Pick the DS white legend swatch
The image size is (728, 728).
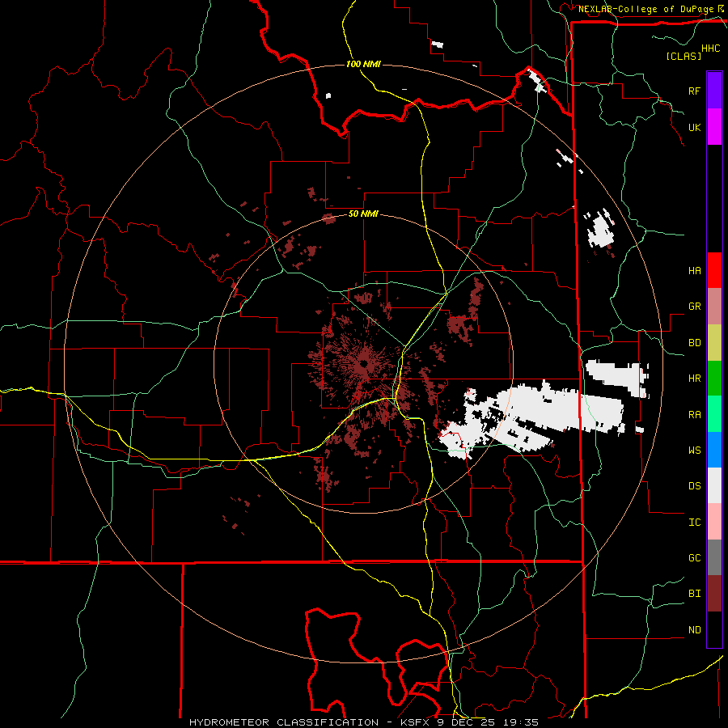(714, 485)
